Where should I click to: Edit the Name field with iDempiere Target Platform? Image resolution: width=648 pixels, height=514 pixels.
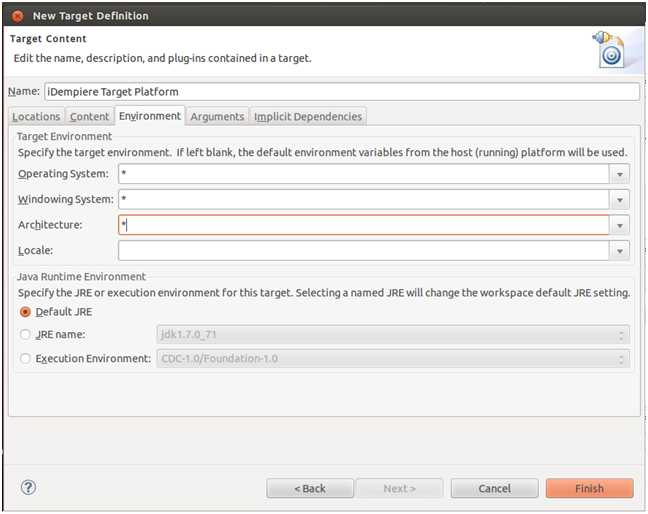click(342, 92)
